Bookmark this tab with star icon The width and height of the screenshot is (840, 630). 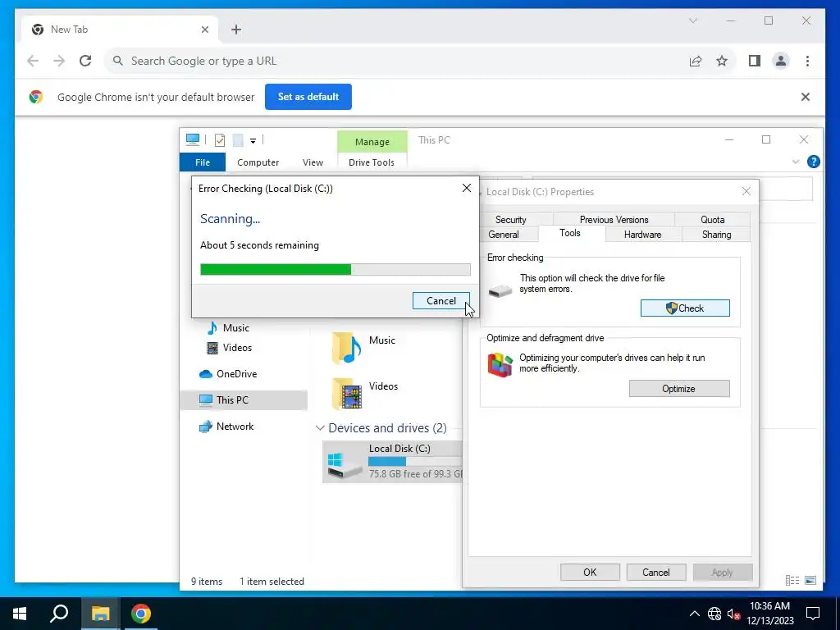coord(722,61)
